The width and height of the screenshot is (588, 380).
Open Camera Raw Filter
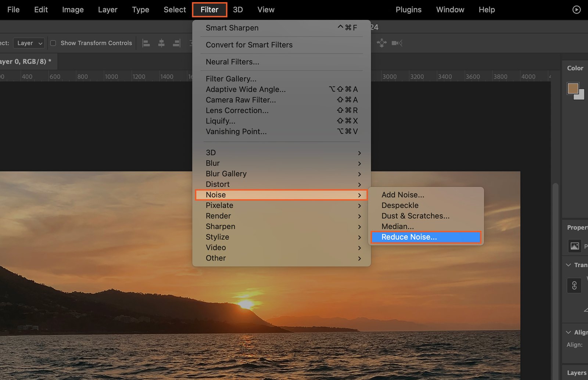[241, 100]
